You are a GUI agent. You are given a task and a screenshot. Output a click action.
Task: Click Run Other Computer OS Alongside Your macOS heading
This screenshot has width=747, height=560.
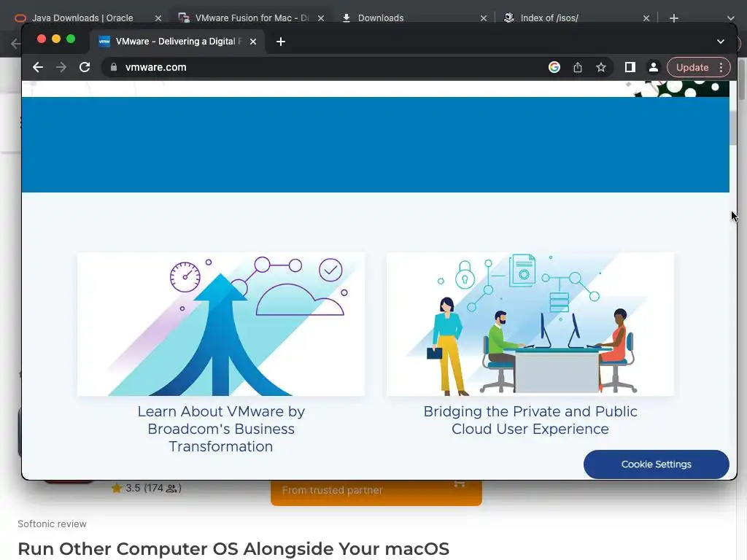[x=233, y=548]
